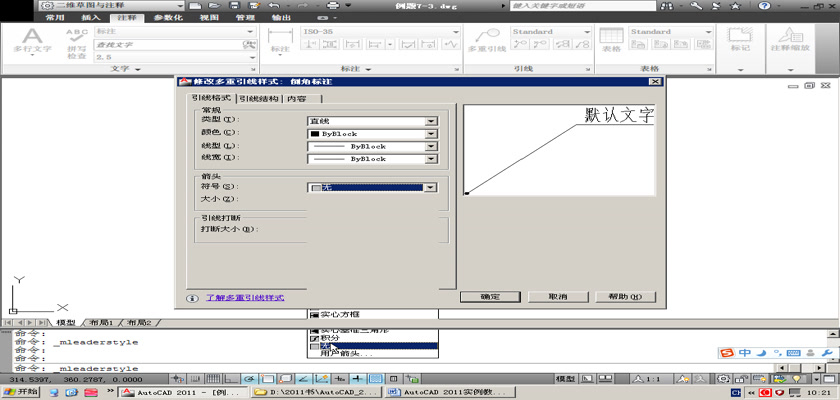The image size is (840, 400).
Task: Click the wrench icon on IME bar
Action: pyautogui.click(x=827, y=352)
